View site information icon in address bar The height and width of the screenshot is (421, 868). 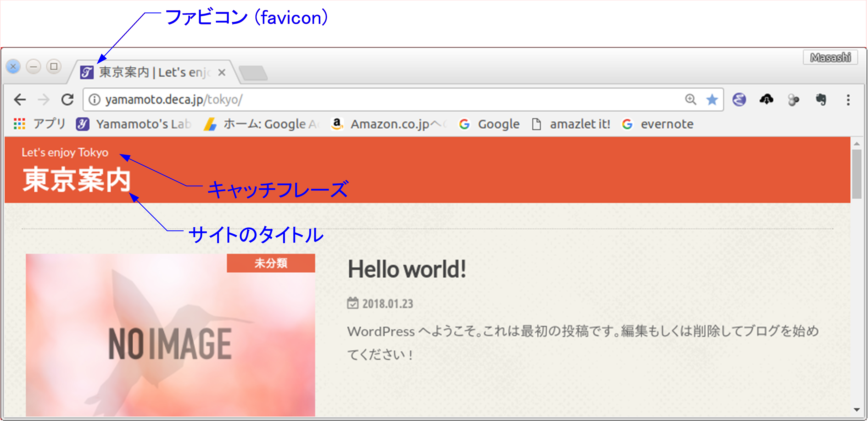pyautogui.click(x=94, y=100)
